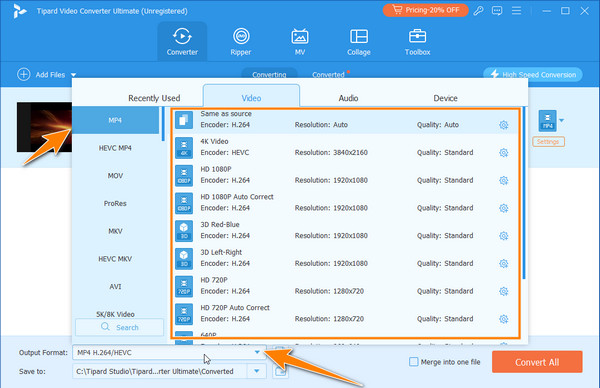Click the format Search field
Screen dimensions: 600x388
(x=119, y=328)
